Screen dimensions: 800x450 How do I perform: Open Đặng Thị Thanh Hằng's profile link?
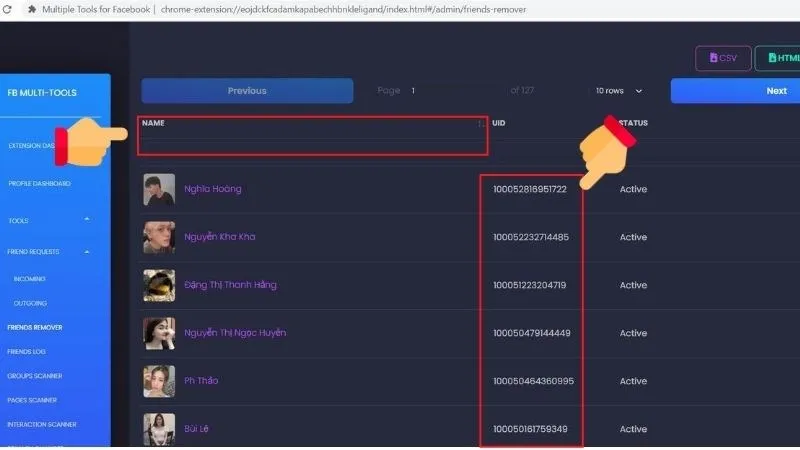tap(231, 285)
